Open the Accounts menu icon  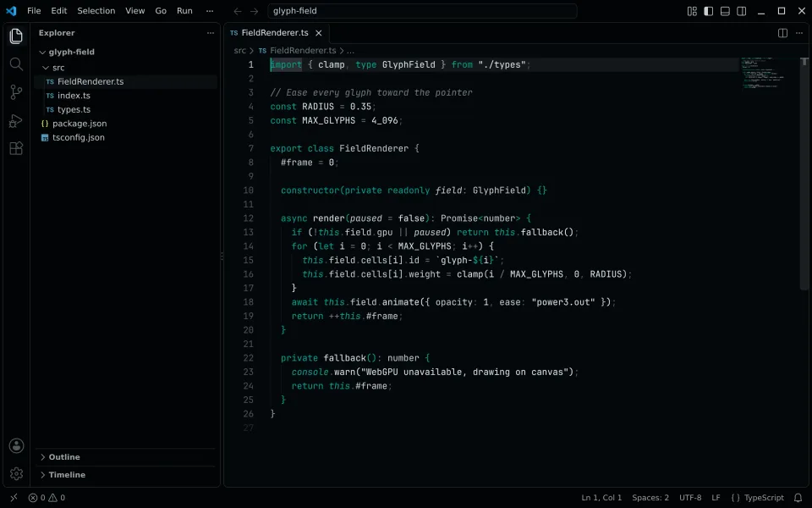[x=16, y=446]
